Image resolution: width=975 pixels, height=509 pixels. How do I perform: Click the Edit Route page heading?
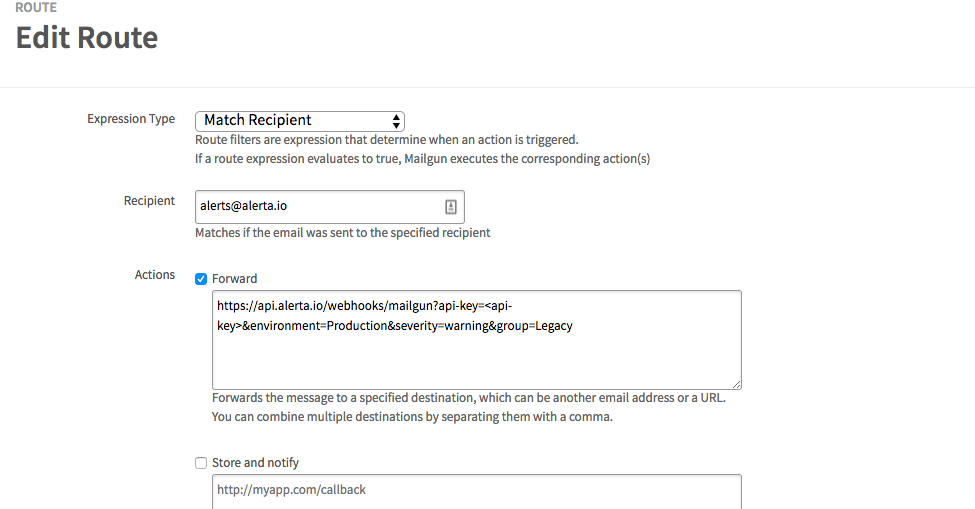click(87, 37)
